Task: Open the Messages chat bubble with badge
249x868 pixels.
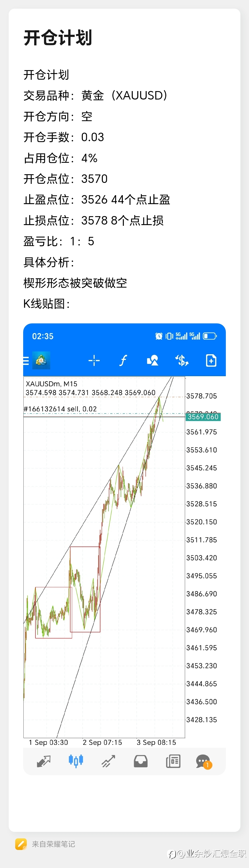Action: 204,761
